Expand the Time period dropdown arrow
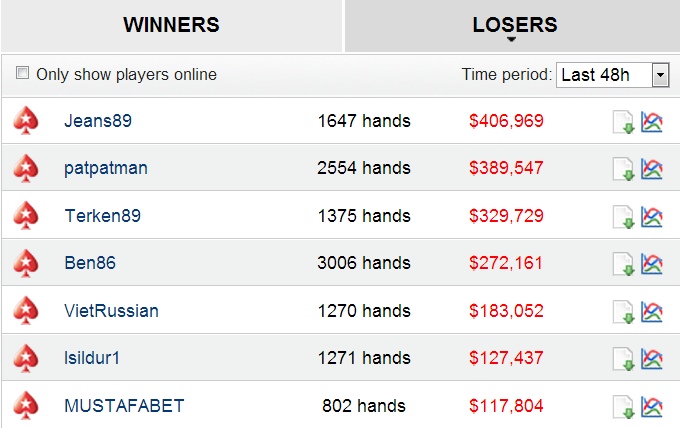The image size is (680, 428). click(x=660, y=75)
